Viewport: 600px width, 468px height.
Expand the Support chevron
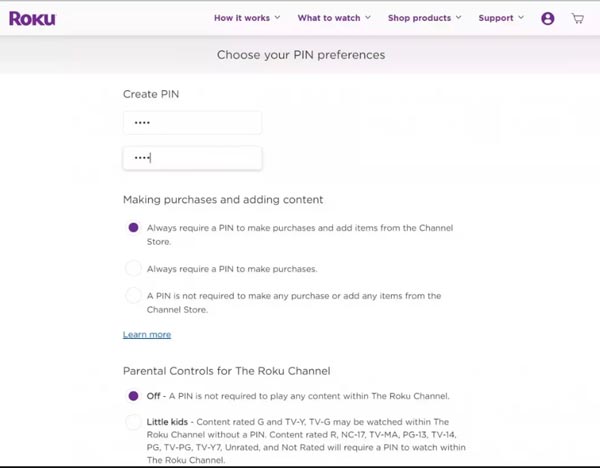pos(521,18)
